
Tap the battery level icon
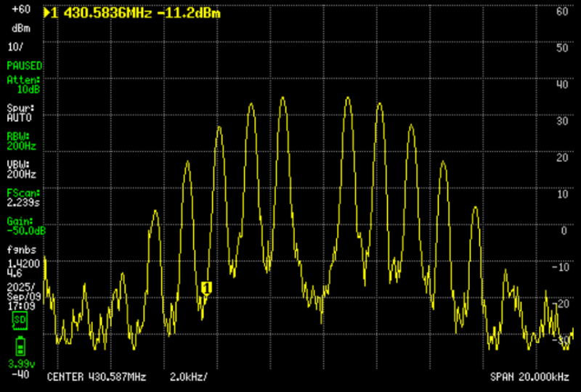tap(20, 344)
